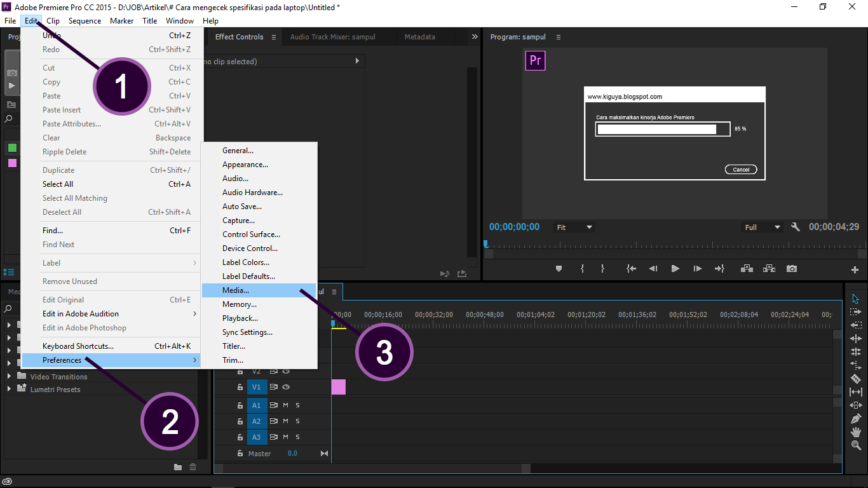Toggle V1 track output eye icon
This screenshot has height=488, width=868.
coord(285,386)
